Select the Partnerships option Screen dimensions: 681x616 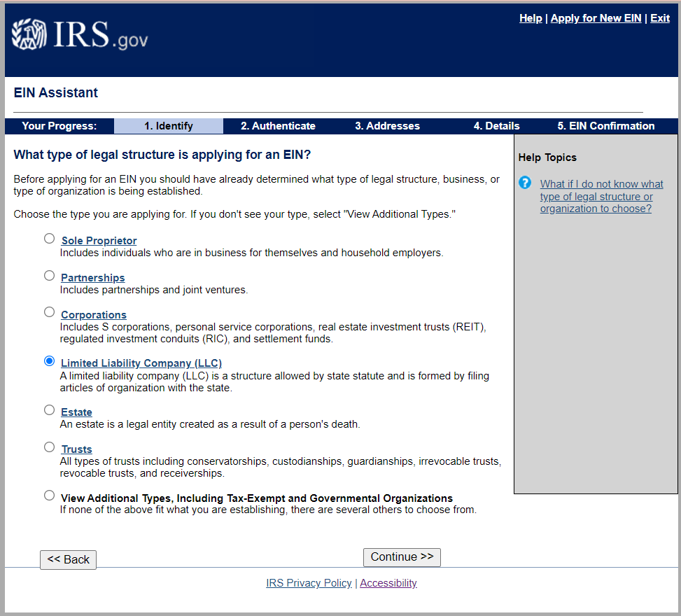(x=49, y=275)
